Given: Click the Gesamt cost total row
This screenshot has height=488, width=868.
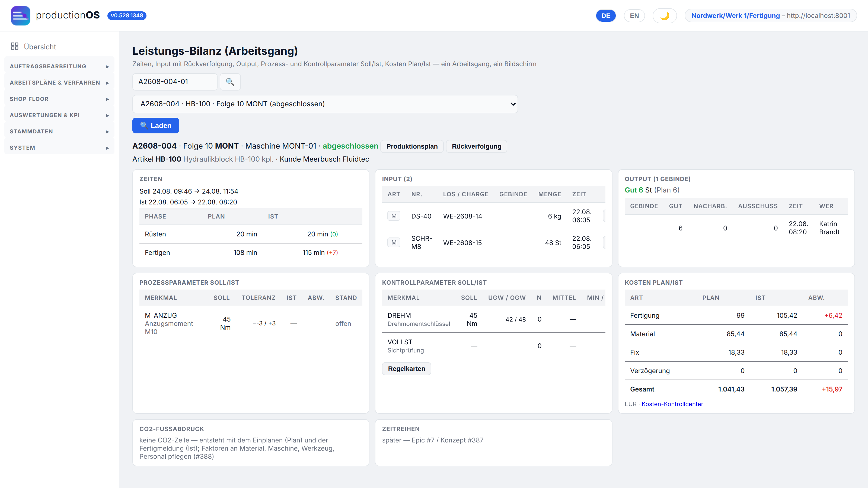Looking at the screenshot, I should coord(736,389).
